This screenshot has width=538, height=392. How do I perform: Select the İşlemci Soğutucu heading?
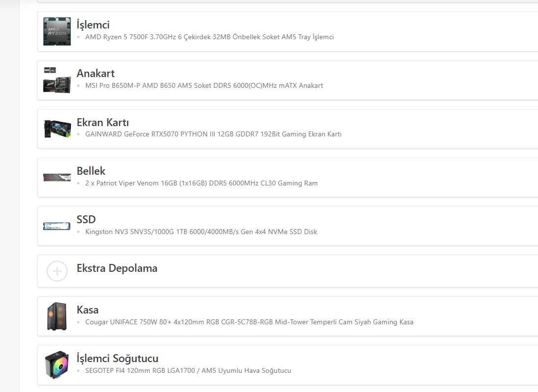[117, 358]
